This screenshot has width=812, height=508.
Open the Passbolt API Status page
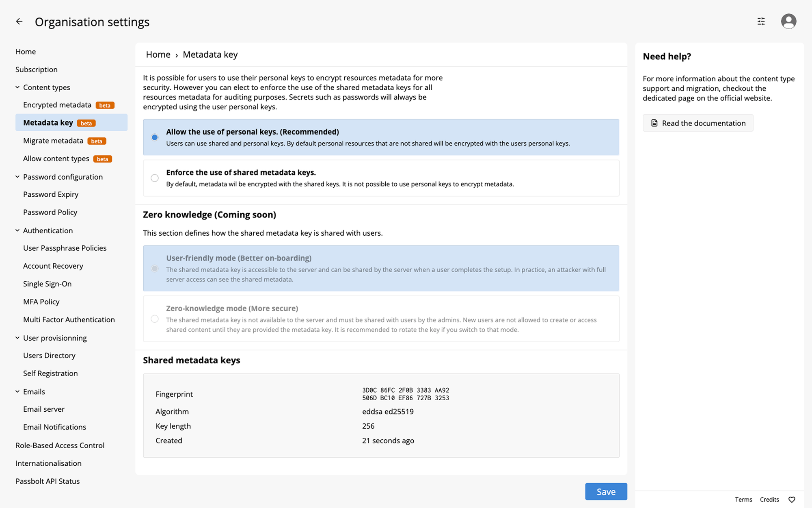pyautogui.click(x=48, y=481)
